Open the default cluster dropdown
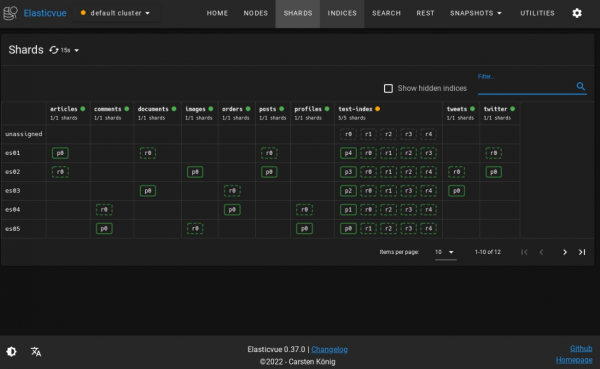This screenshot has width=600, height=369. [116, 13]
